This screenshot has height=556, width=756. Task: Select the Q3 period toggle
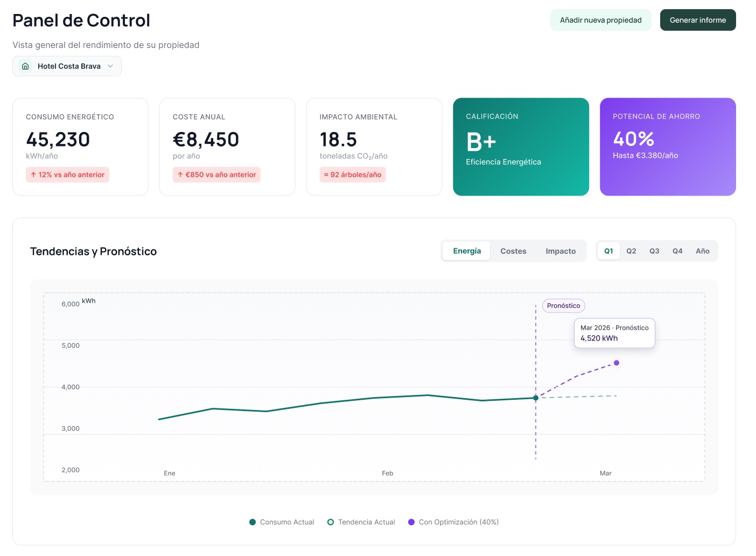point(654,251)
